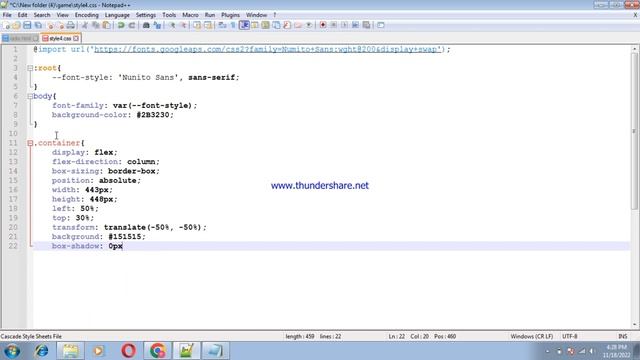Click the Save Recorded Macro icon
This screenshot has width=640, height=360.
(x=367, y=25)
